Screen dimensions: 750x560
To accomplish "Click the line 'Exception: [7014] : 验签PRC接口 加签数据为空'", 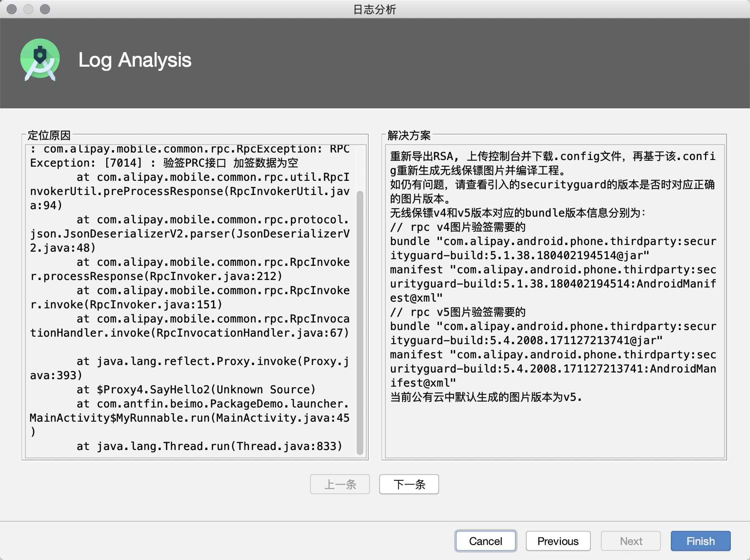I will (164, 163).
